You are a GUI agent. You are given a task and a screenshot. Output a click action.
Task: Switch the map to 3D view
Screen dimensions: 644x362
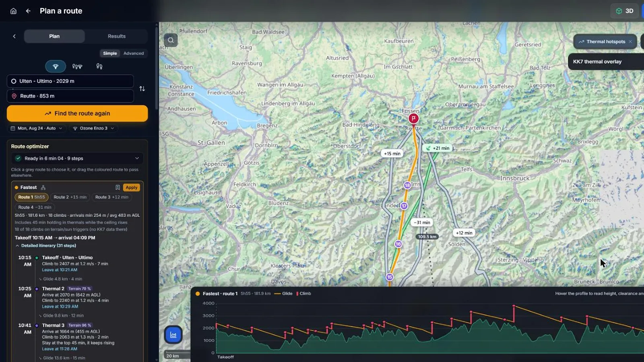click(625, 11)
